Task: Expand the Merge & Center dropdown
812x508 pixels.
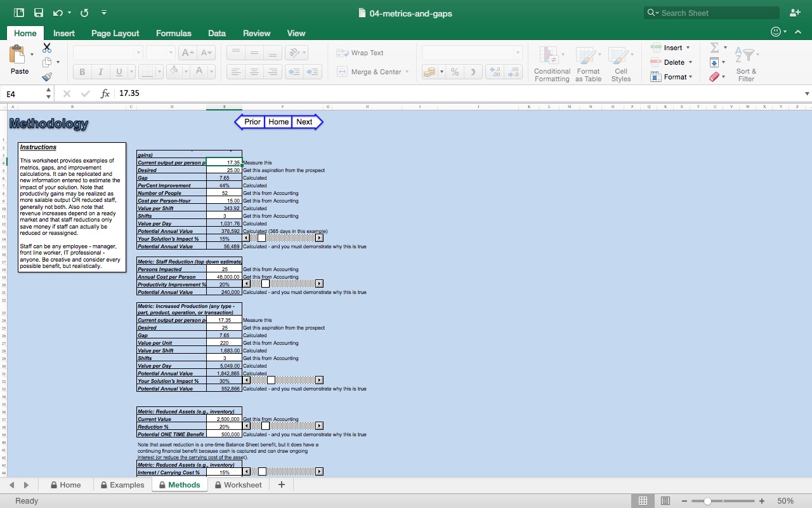Action: (x=408, y=72)
